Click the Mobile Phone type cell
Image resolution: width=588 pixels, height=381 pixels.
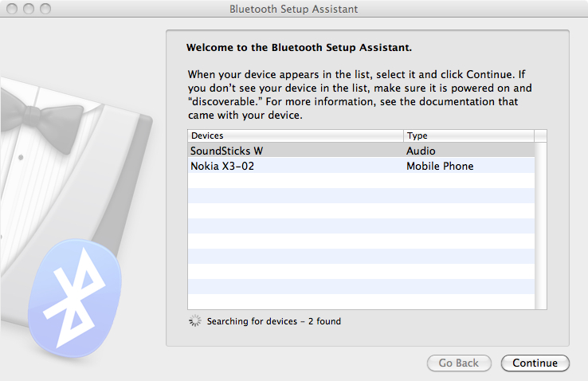tap(440, 166)
